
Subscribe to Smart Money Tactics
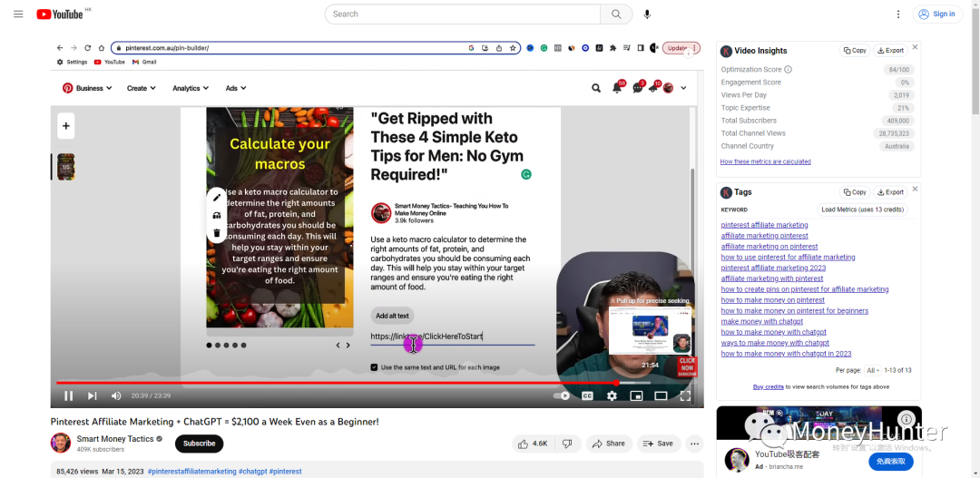click(199, 444)
